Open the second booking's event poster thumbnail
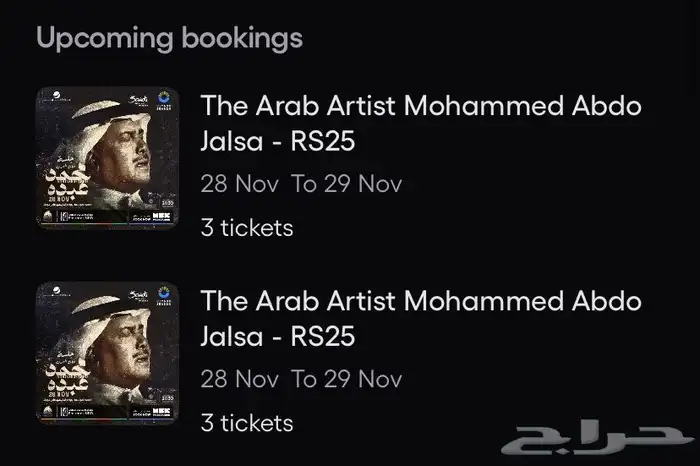This screenshot has width=700, height=466. (x=107, y=353)
